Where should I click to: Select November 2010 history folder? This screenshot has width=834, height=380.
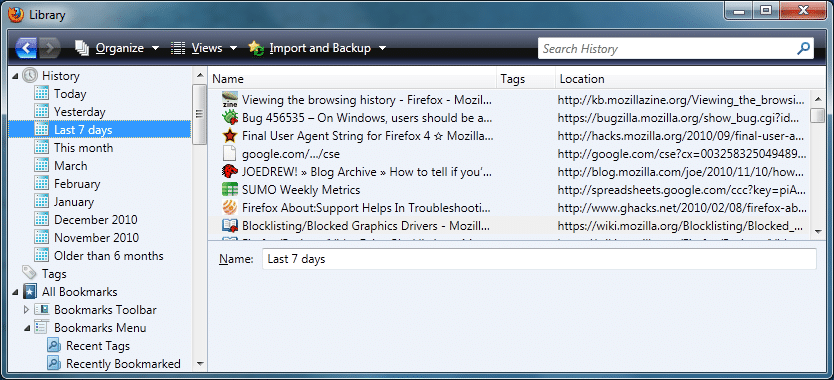coord(96,238)
